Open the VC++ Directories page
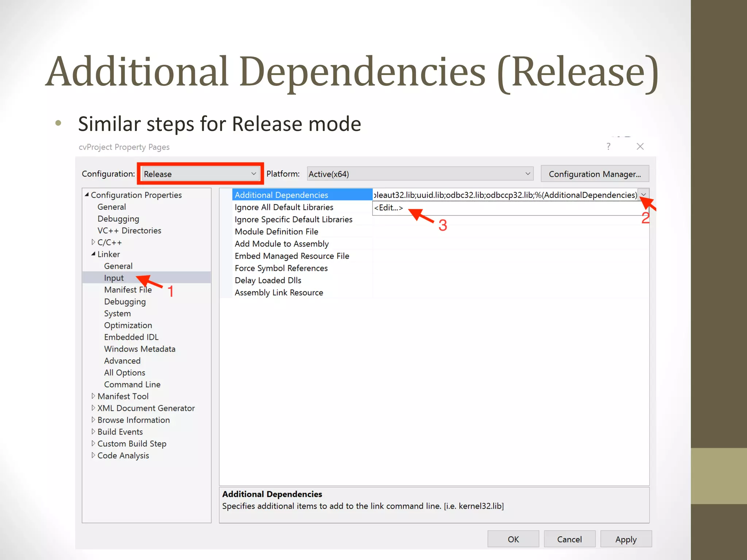 click(129, 230)
